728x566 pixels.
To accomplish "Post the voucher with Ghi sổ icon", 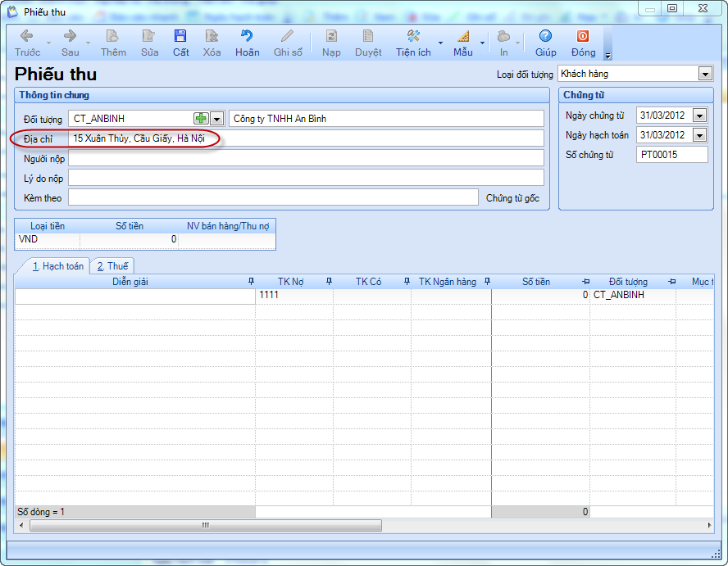I will click(x=288, y=37).
